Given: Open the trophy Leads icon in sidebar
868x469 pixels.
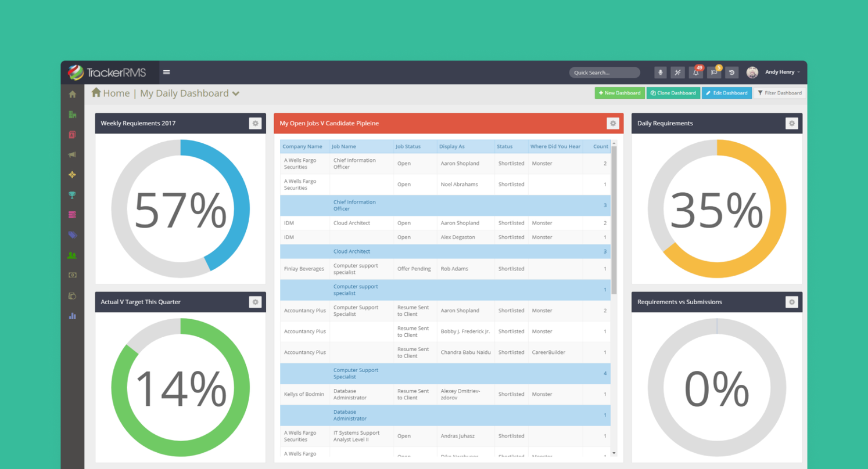Looking at the screenshot, I should pyautogui.click(x=73, y=194).
